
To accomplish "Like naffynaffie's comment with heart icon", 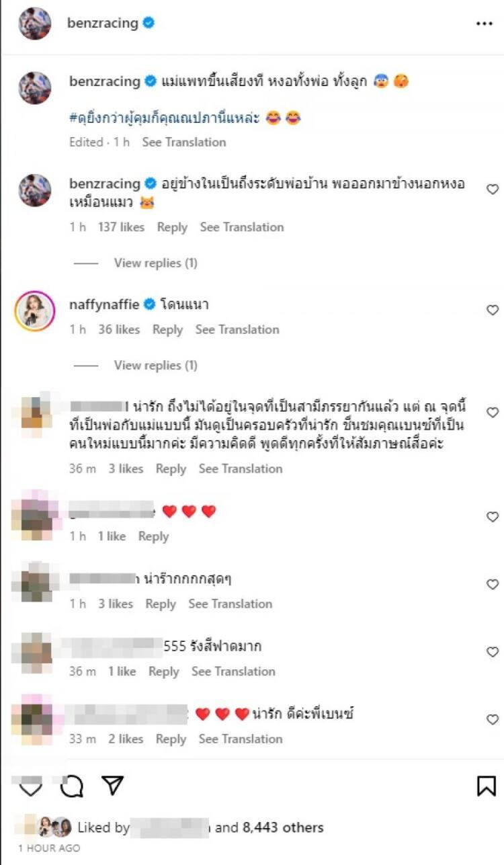I will click(492, 310).
